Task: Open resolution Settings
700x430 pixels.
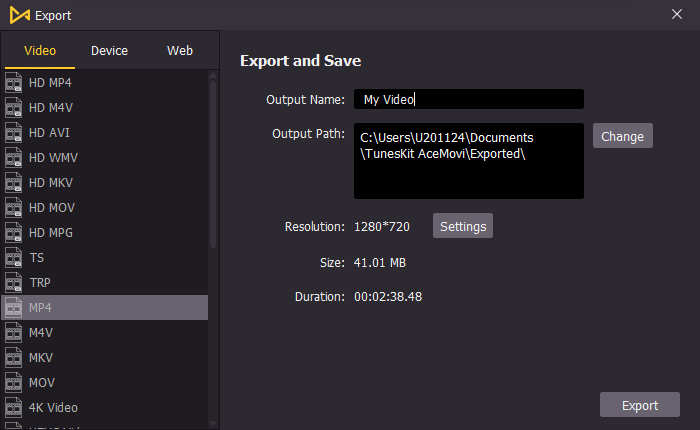Action: tap(462, 226)
